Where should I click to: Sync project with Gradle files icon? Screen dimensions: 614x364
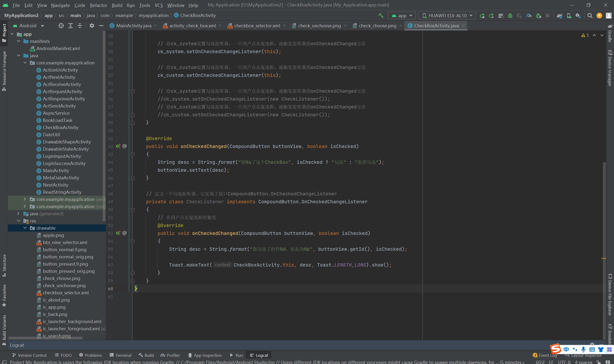pos(560,16)
